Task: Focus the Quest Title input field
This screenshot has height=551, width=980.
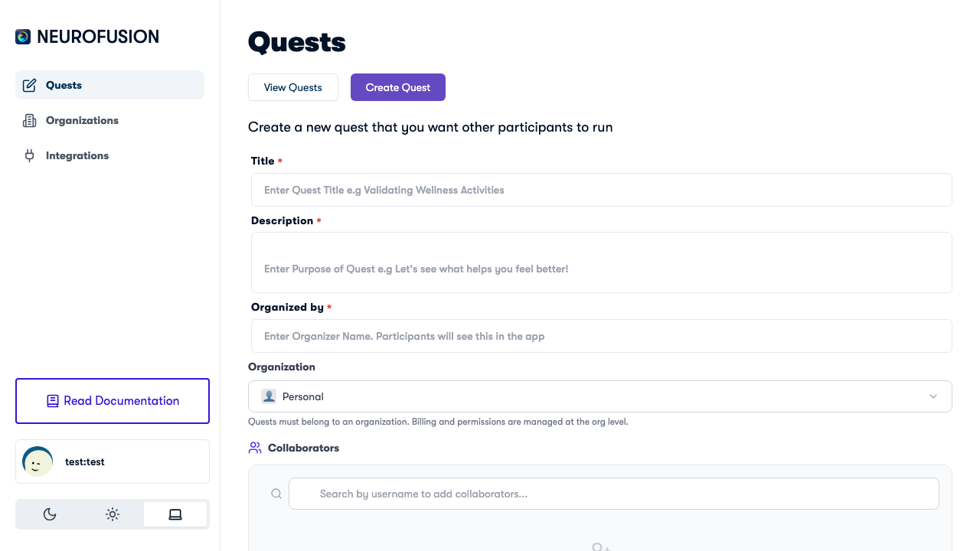Action: pos(601,189)
